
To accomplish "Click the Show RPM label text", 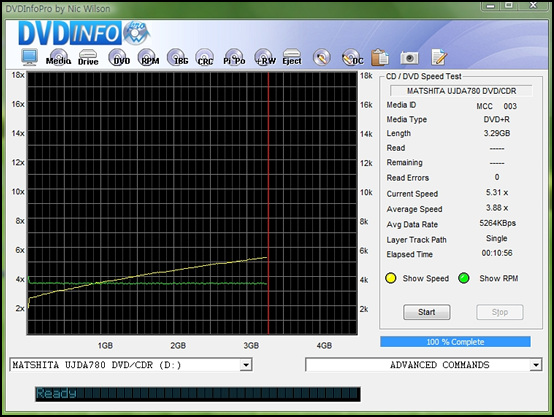I will pos(499,278).
